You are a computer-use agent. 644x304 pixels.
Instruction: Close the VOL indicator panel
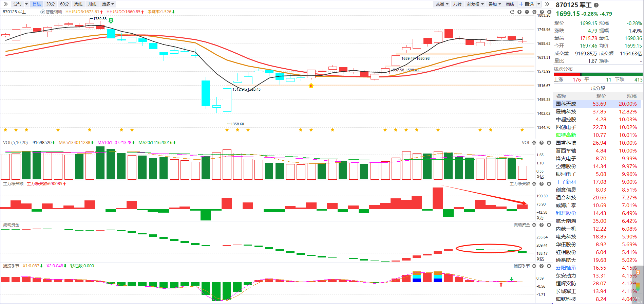pyautogui.click(x=549, y=143)
